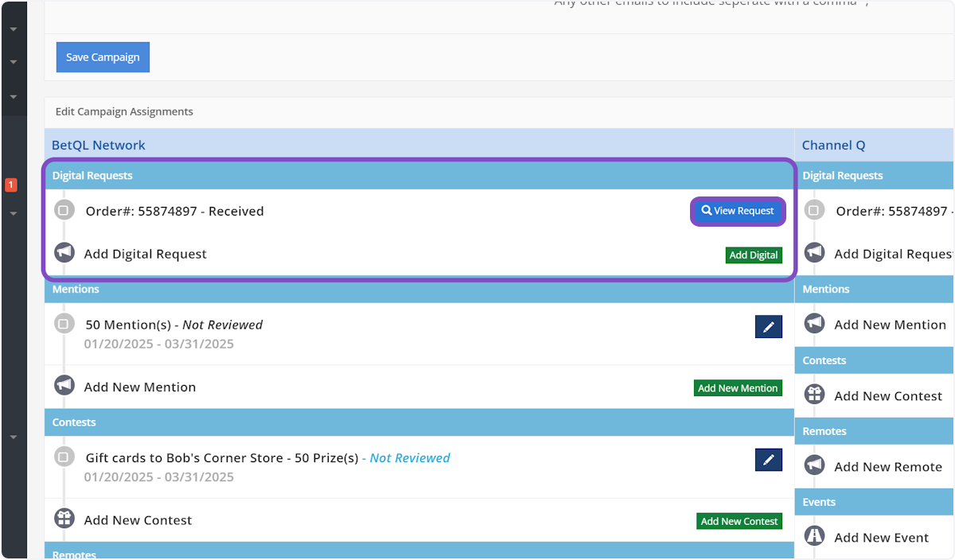This screenshot has width=955, height=560.
Task: Edit the 50 Mention(s) entry with the pencil icon
Action: (x=768, y=326)
